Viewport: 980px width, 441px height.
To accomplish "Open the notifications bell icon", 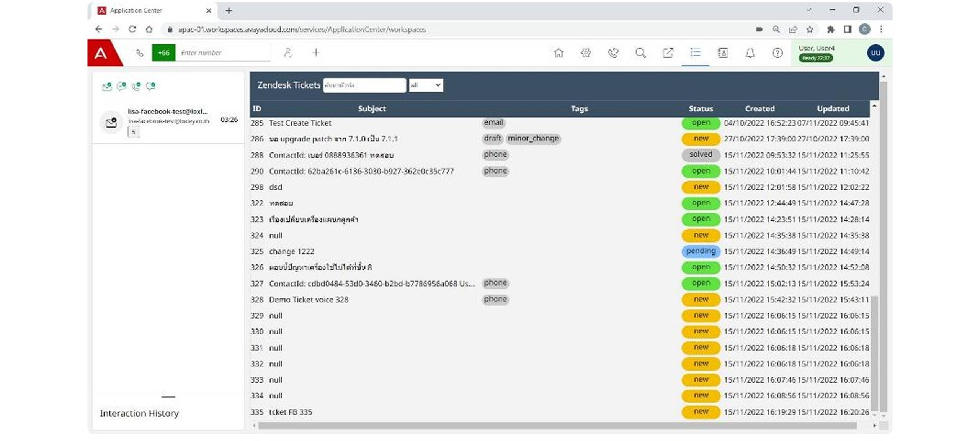I will tap(750, 53).
